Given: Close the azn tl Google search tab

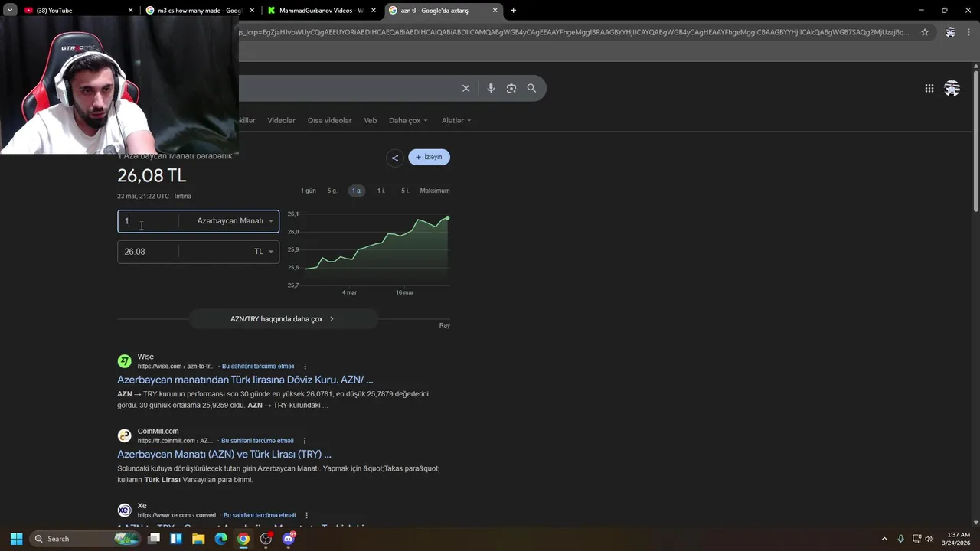Looking at the screenshot, I should [x=495, y=11].
